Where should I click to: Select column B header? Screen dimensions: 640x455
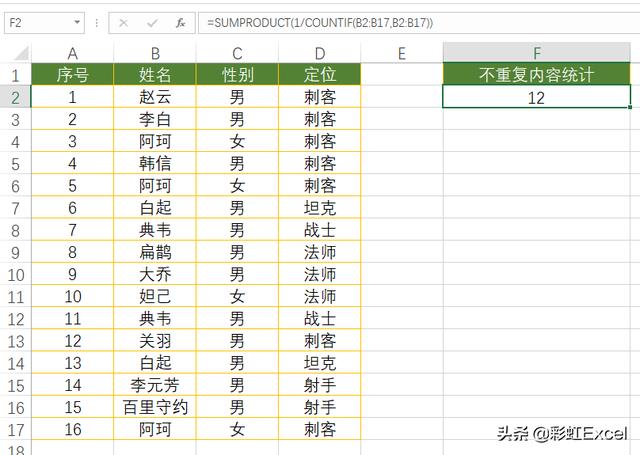pyautogui.click(x=155, y=53)
